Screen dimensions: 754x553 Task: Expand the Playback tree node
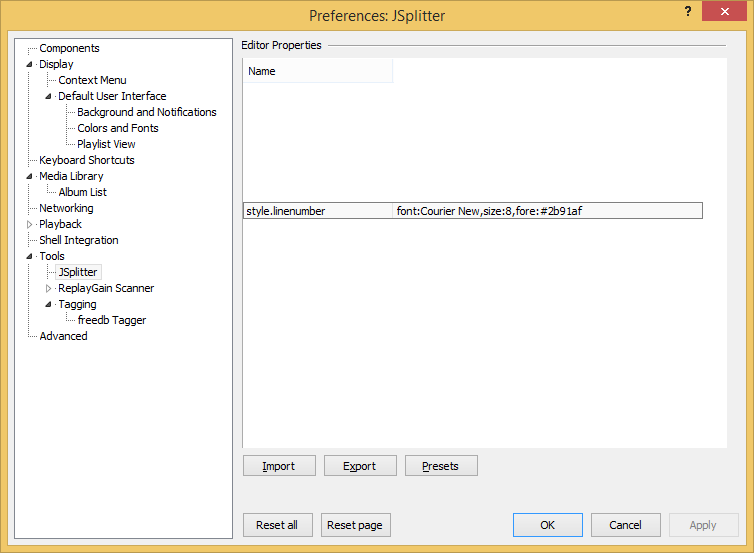pos(29,224)
